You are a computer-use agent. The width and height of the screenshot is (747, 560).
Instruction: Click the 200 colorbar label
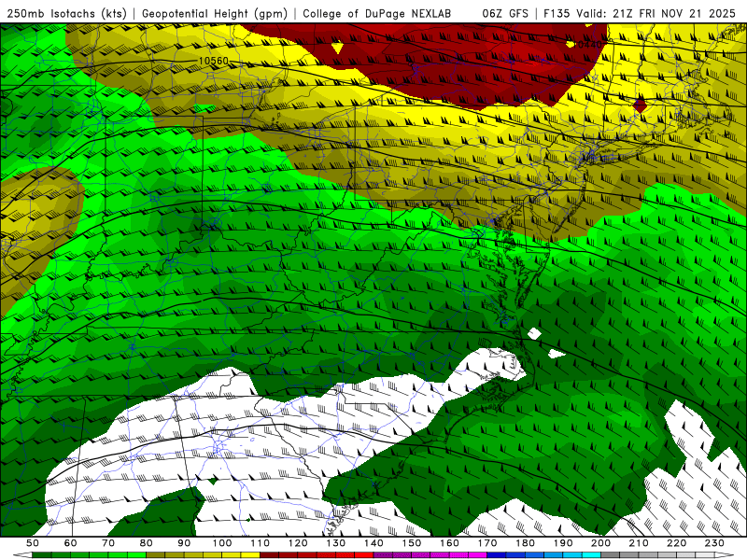coord(600,543)
